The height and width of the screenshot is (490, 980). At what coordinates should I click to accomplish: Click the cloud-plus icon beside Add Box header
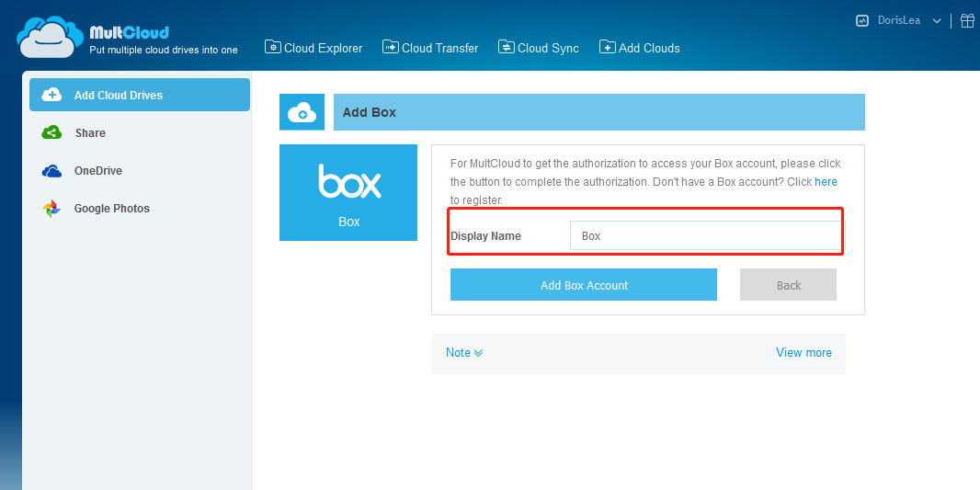tap(302, 112)
